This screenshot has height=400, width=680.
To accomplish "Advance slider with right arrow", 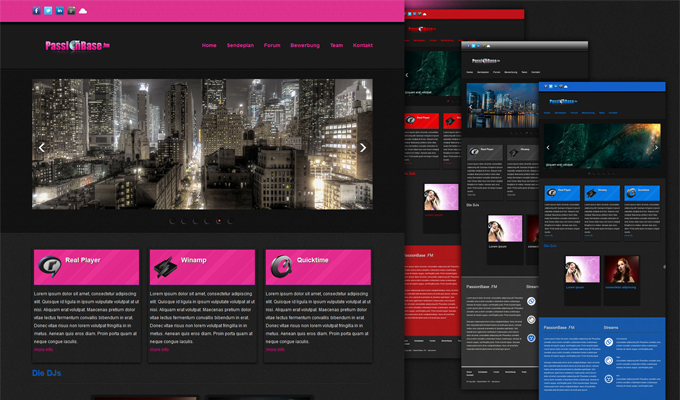I will coord(363,147).
